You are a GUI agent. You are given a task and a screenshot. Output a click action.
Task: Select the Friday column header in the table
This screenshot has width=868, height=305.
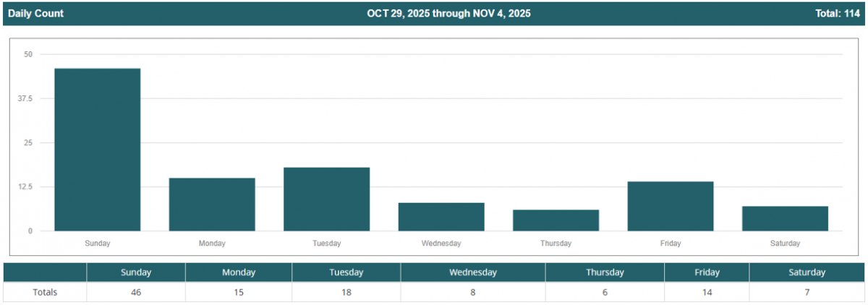coord(707,272)
